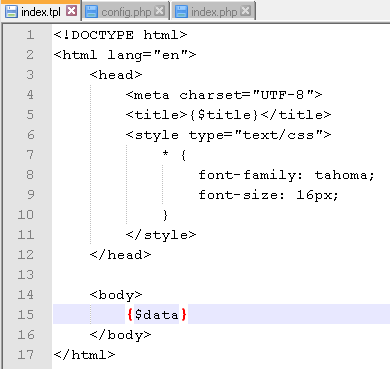This screenshot has height=369, width=390.
Task: Close the config.php tab
Action: 160,11
